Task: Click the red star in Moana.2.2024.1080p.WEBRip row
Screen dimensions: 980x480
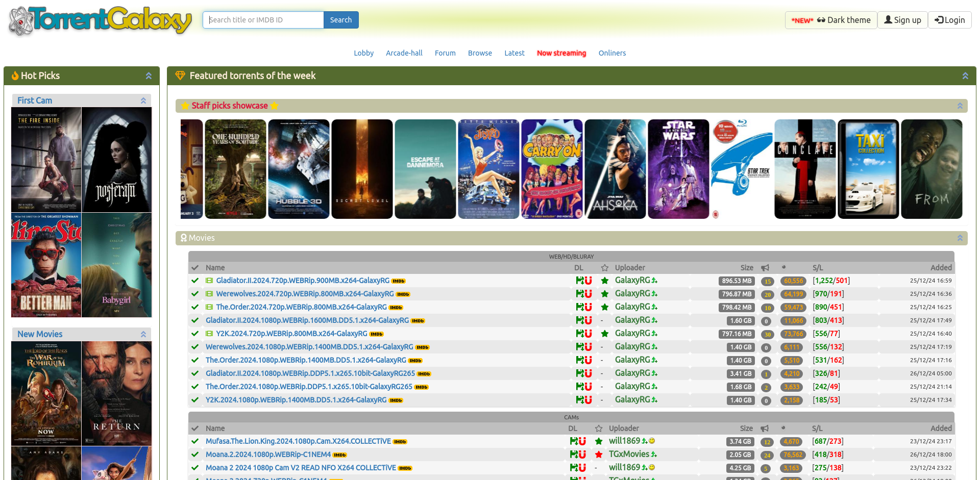Action: coord(599,454)
